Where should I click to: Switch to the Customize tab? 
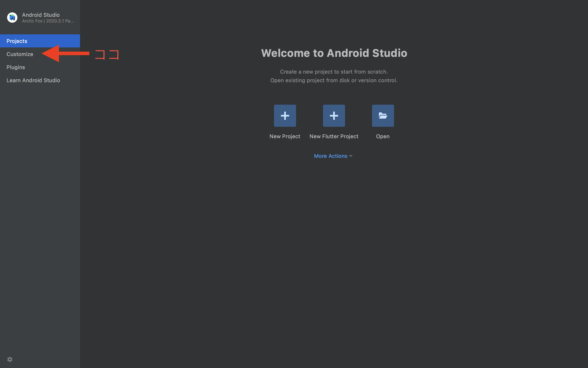coord(40,54)
